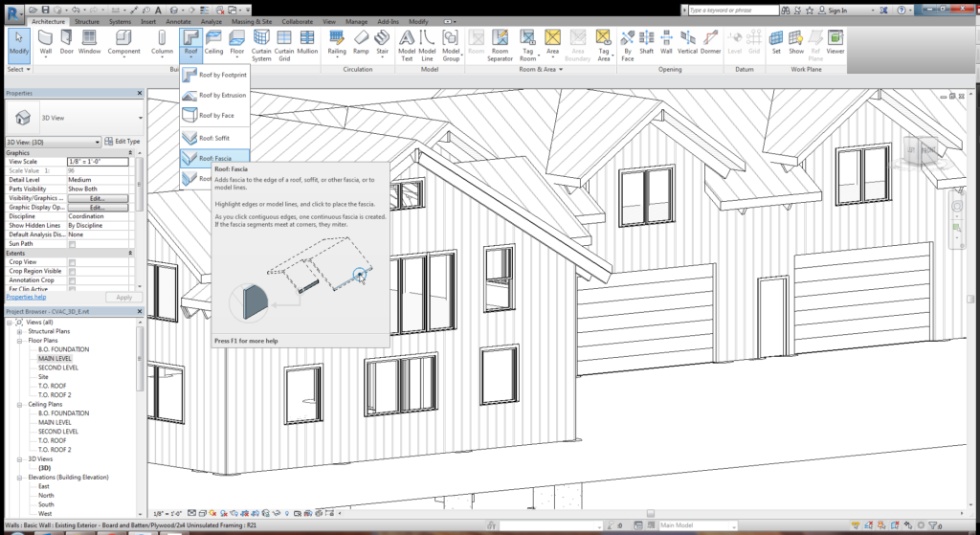Select the Wall tool in ribbon

coord(46,42)
